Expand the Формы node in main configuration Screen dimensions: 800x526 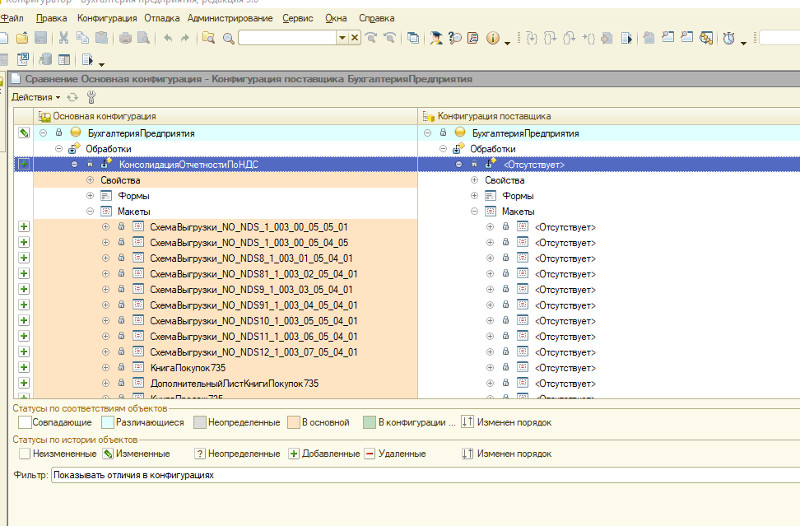click(90, 196)
